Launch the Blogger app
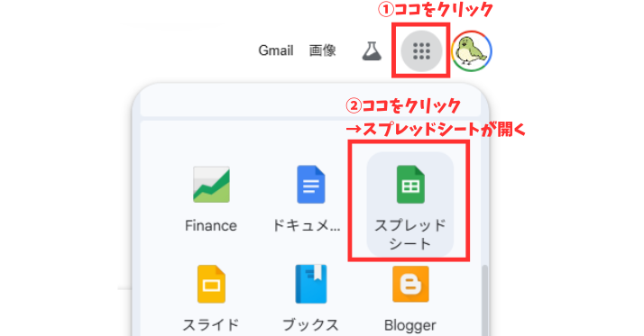 (409, 299)
